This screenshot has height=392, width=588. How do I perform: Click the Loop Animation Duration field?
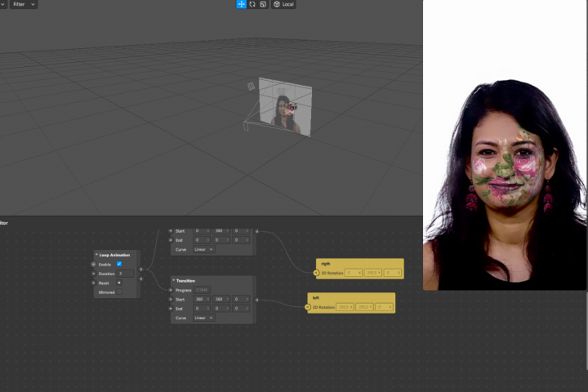point(125,274)
